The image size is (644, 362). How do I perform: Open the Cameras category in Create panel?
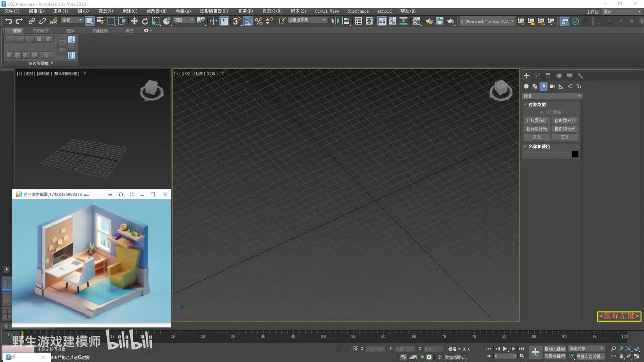tap(552, 86)
